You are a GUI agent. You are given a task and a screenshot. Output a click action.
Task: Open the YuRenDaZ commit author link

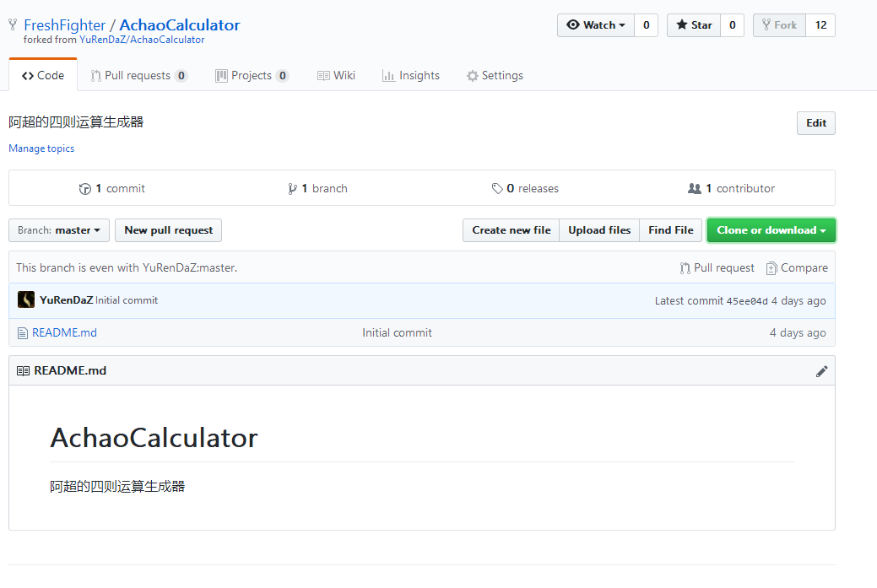pyautogui.click(x=66, y=300)
